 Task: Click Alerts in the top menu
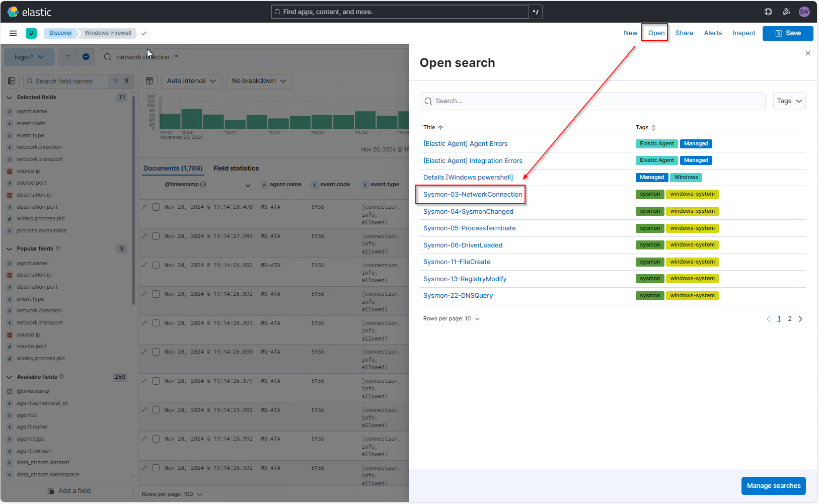click(x=713, y=33)
